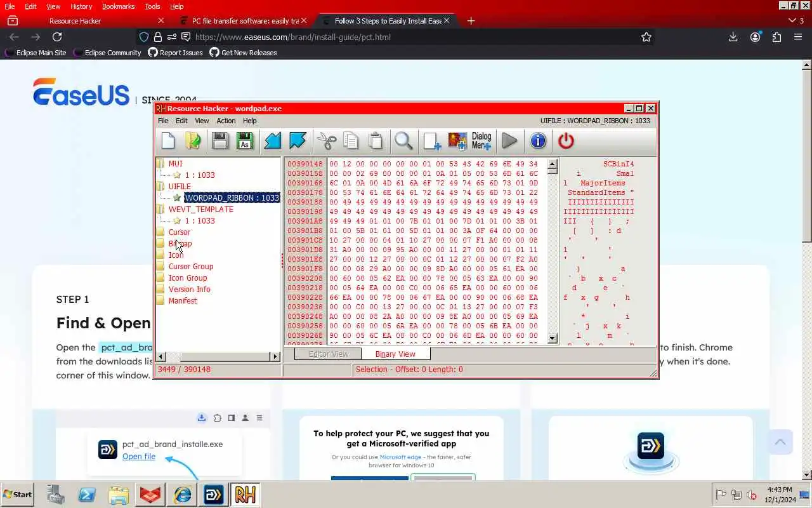Viewport: 812px width, 508px height.
Task: Click the EaseUS logo on webpage
Action: 81,93
